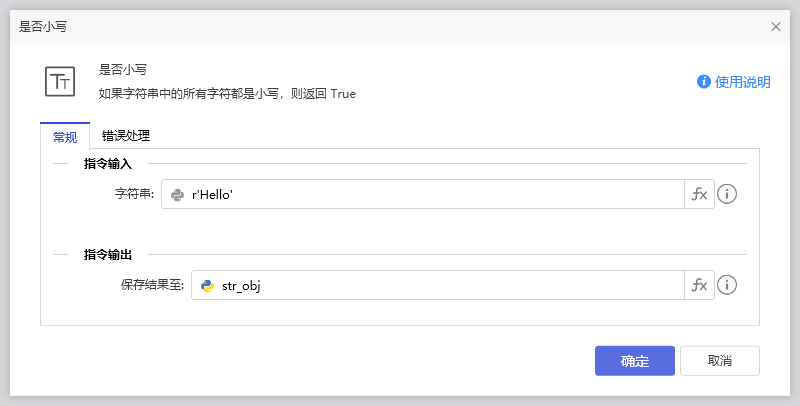Confirm with the 确定 button
The image size is (800, 406).
(634, 361)
